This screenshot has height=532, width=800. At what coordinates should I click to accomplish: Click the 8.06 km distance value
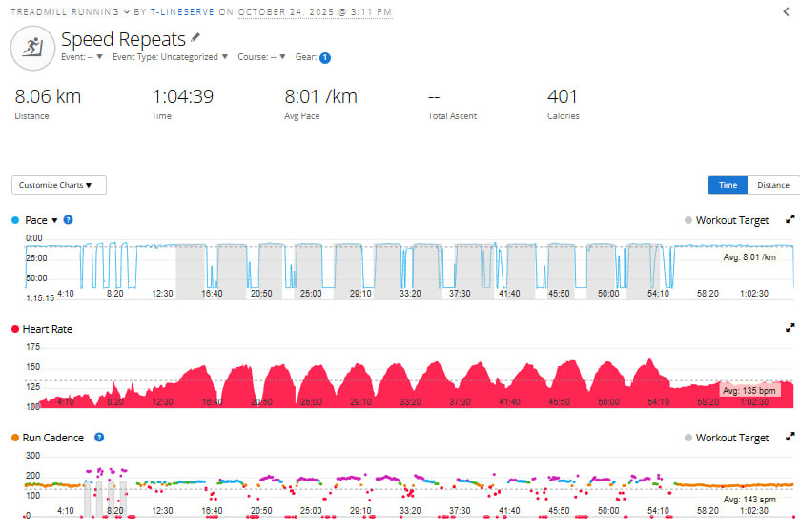48,96
